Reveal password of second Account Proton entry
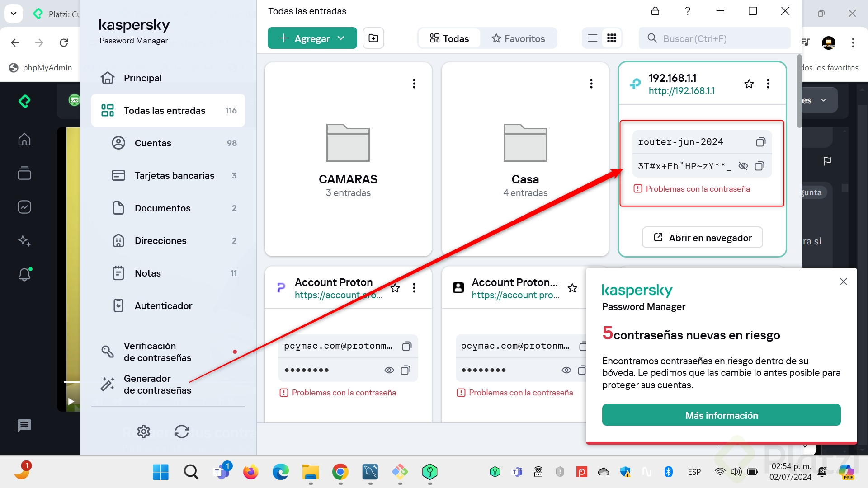868x488 pixels. [x=566, y=371]
